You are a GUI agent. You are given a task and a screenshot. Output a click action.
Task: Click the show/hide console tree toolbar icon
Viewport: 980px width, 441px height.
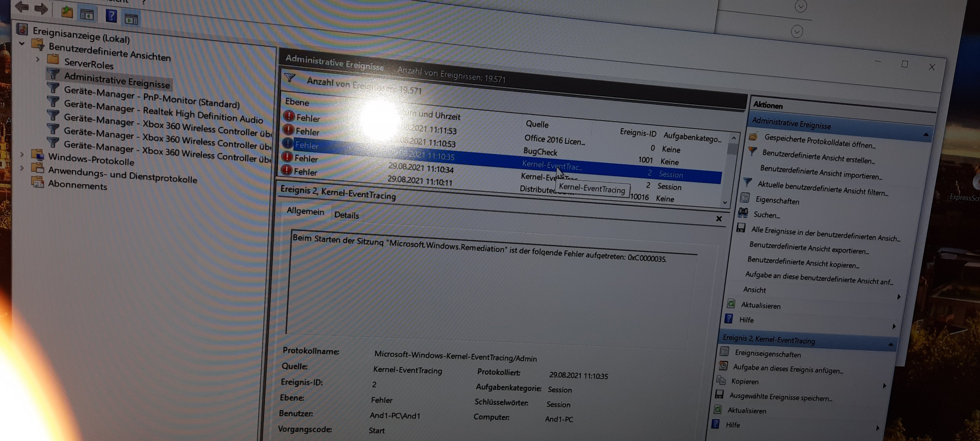pyautogui.click(x=87, y=15)
